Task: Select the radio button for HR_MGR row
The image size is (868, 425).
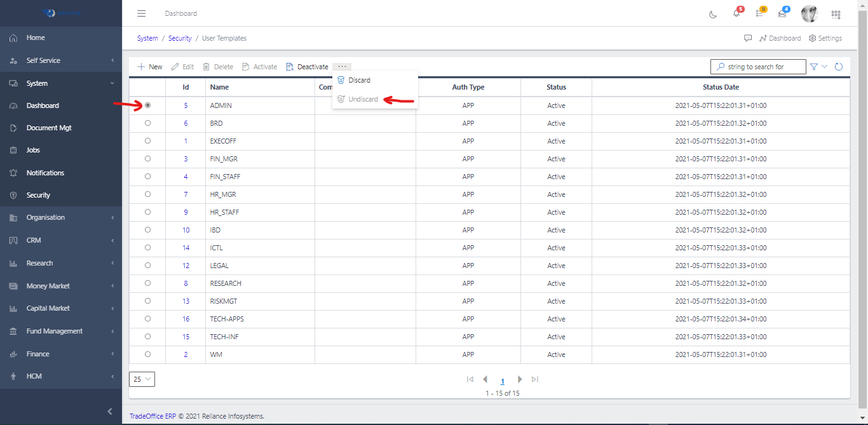Action: pos(147,194)
